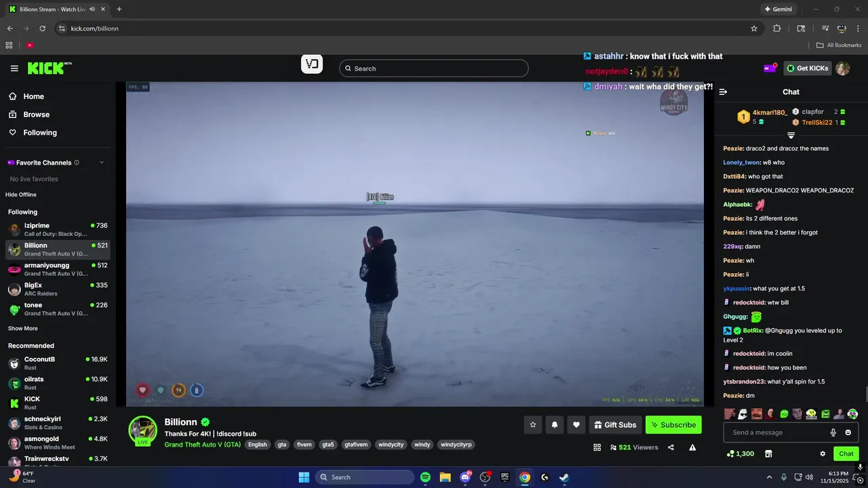
Task: Click the Gemini button in Chrome
Action: [778, 9]
